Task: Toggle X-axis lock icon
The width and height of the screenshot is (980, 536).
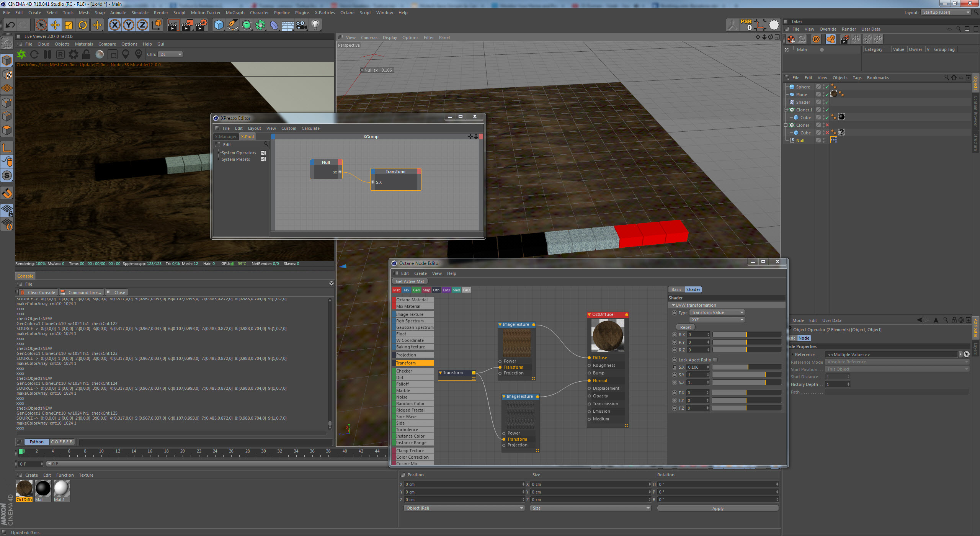Action: pos(114,25)
